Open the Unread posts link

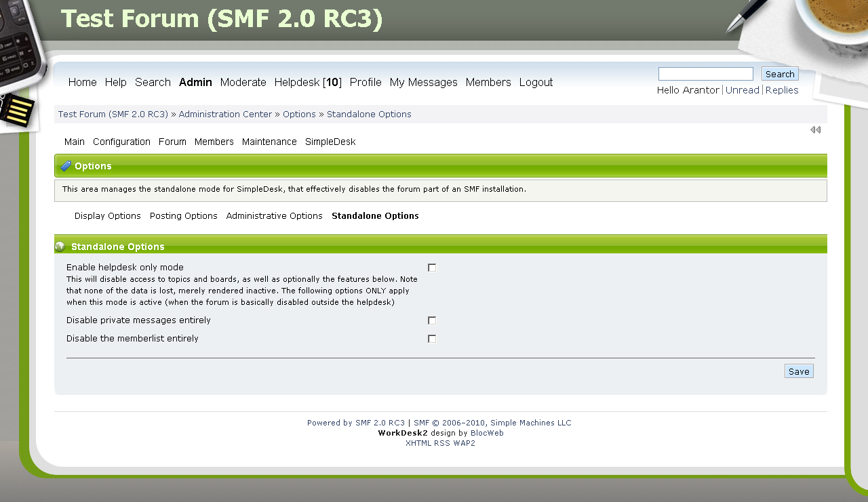pos(743,90)
